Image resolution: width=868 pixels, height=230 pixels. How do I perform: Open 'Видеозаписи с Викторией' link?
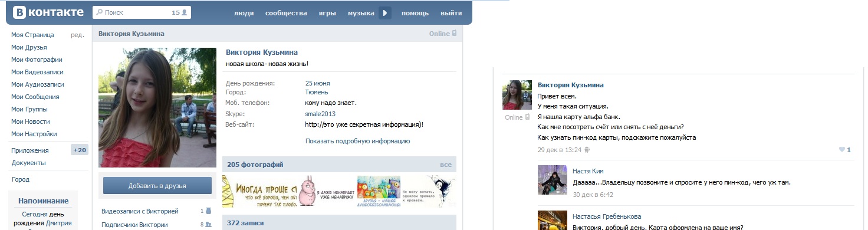point(140,211)
